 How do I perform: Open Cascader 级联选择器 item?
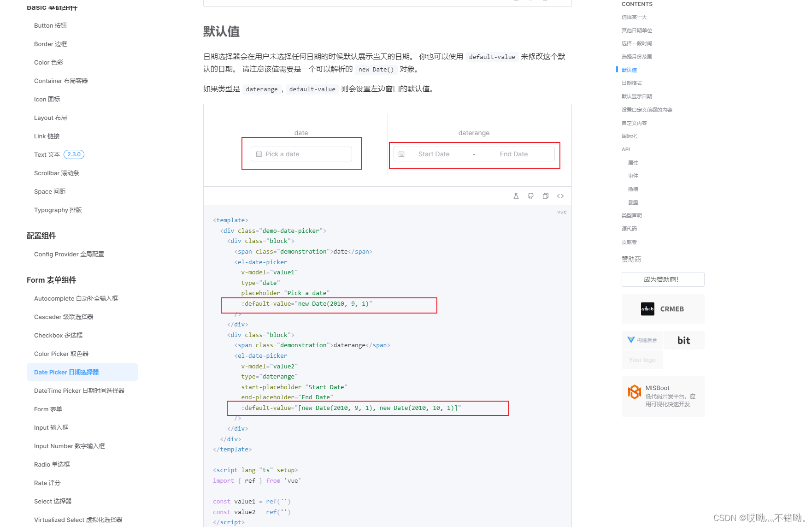tap(64, 317)
